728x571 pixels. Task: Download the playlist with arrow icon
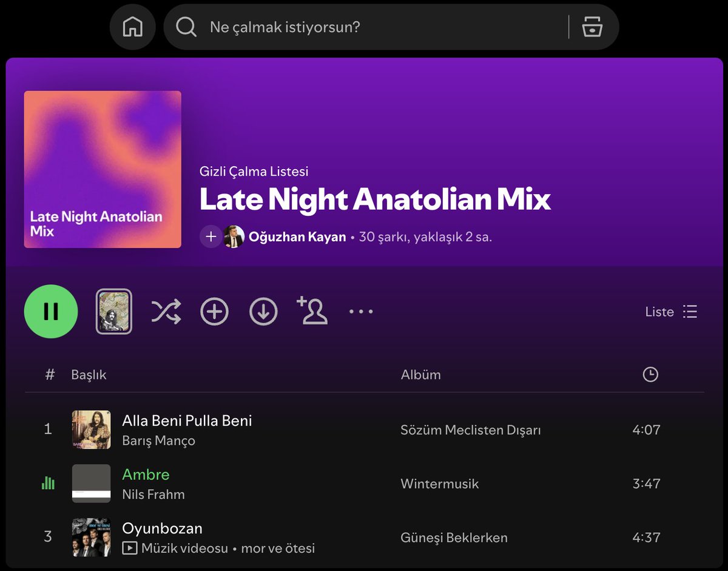point(263,312)
